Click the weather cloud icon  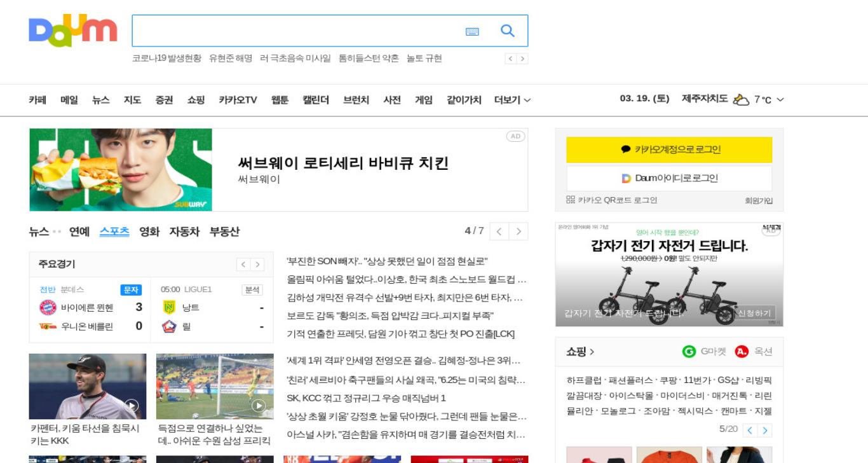pos(741,100)
